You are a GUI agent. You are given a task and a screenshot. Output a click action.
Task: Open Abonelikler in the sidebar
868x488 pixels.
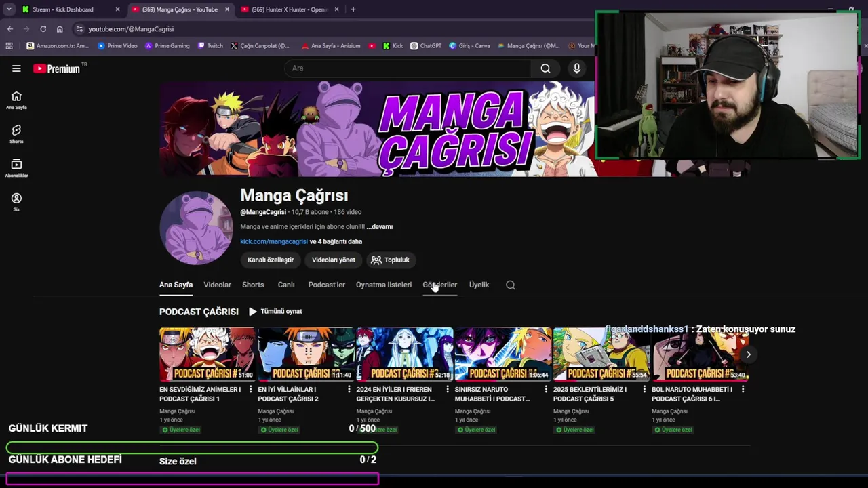click(16, 168)
